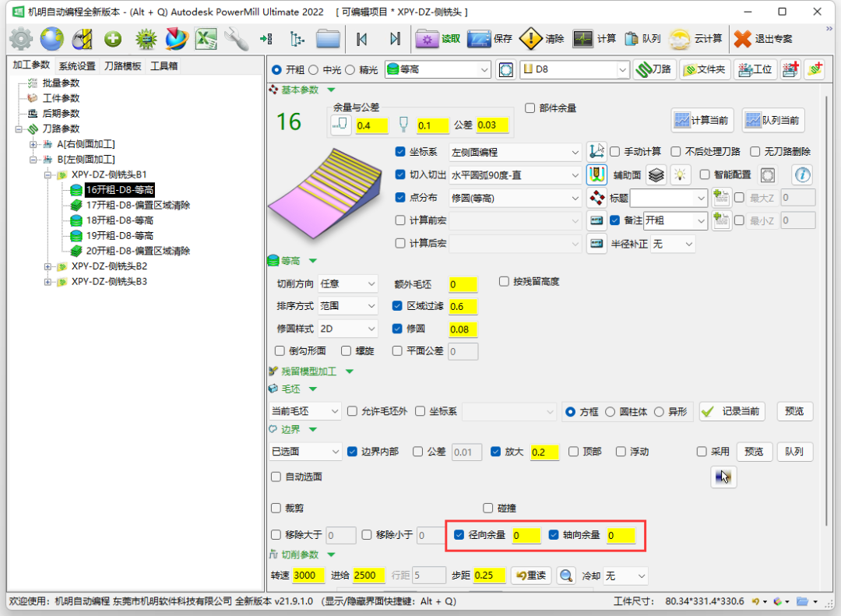Viewport: 841px width, 616px height.
Task: Click the 记录当前 button
Action: tap(732, 411)
